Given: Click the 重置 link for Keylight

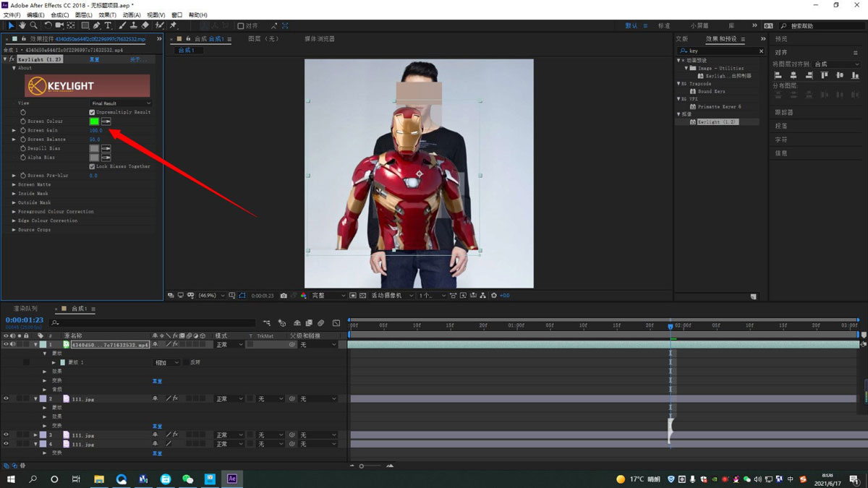Looking at the screenshot, I should (x=94, y=59).
